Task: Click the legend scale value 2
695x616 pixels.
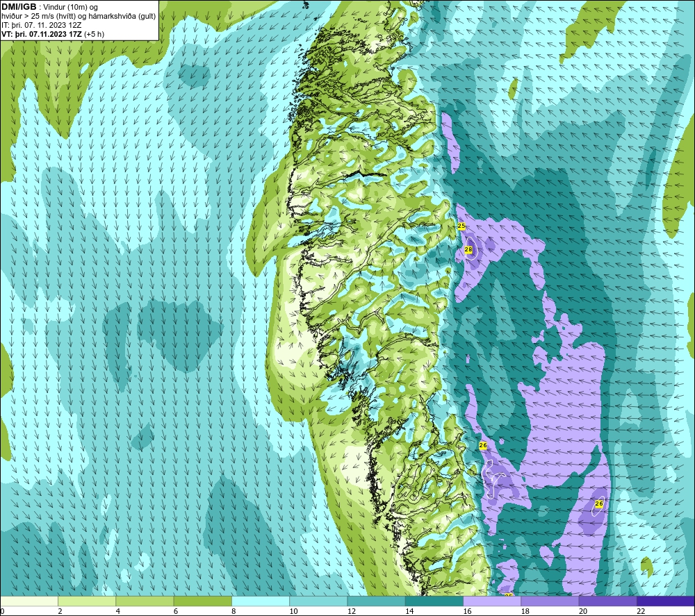Action: tap(60, 612)
